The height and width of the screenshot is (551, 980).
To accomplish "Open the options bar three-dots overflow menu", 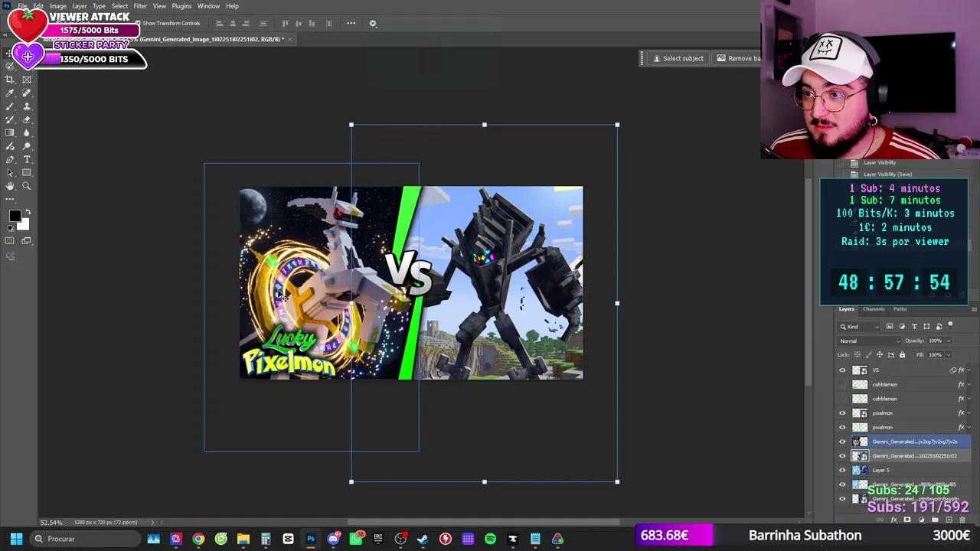I will (x=351, y=23).
